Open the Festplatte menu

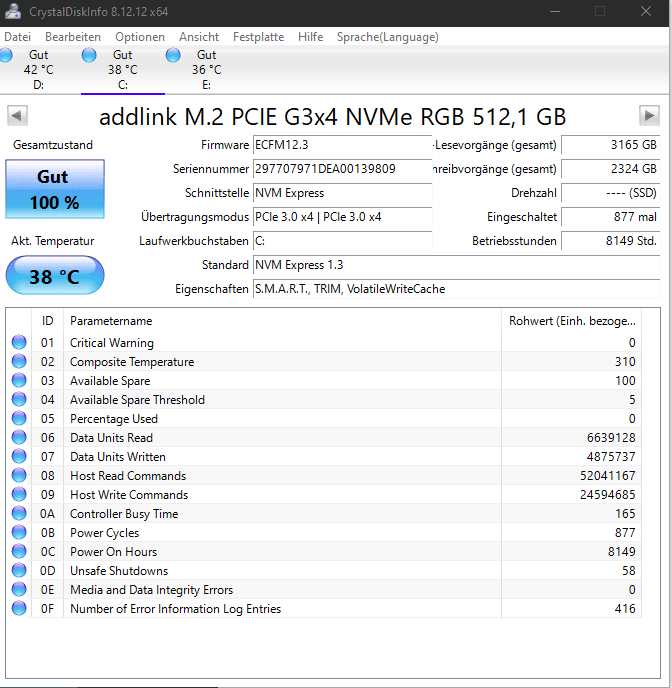pyautogui.click(x=258, y=37)
